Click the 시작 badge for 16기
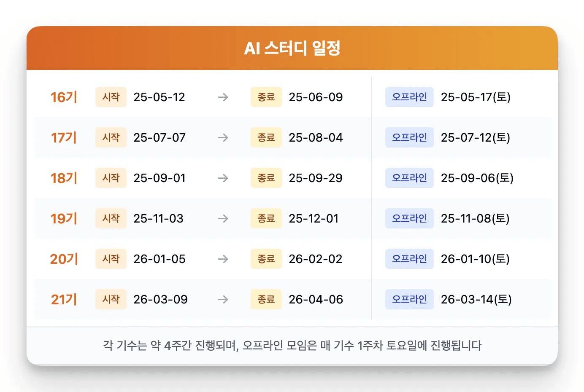This screenshot has width=584, height=392. 111,97
